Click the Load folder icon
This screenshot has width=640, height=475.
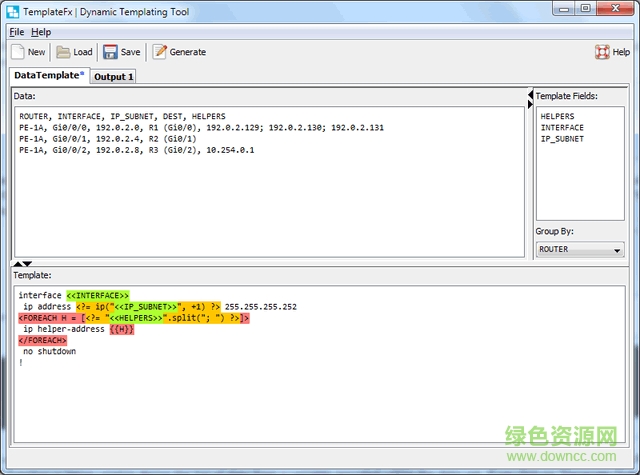coord(63,52)
